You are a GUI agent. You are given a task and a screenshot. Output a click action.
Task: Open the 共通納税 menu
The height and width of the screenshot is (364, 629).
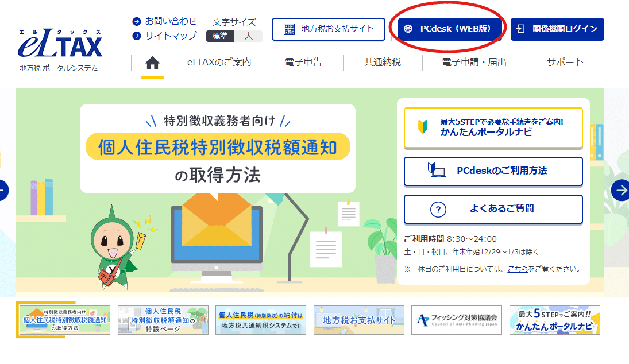383,62
